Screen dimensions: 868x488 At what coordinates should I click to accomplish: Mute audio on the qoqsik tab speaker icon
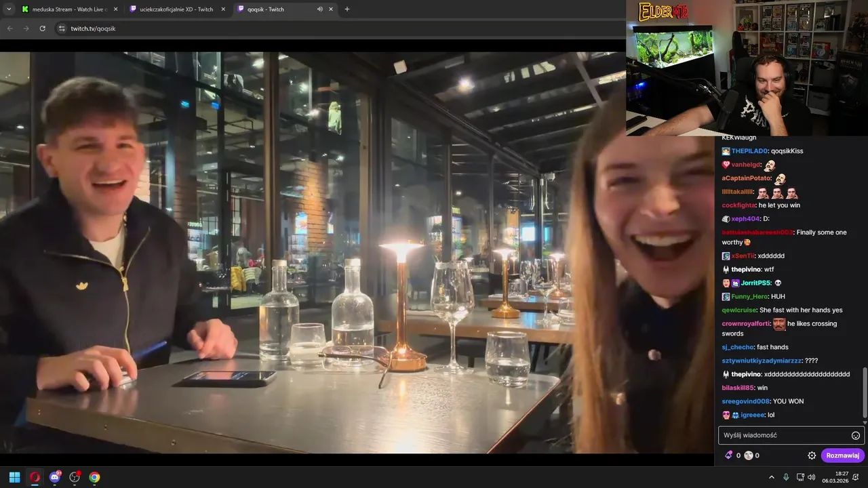pyautogui.click(x=319, y=9)
